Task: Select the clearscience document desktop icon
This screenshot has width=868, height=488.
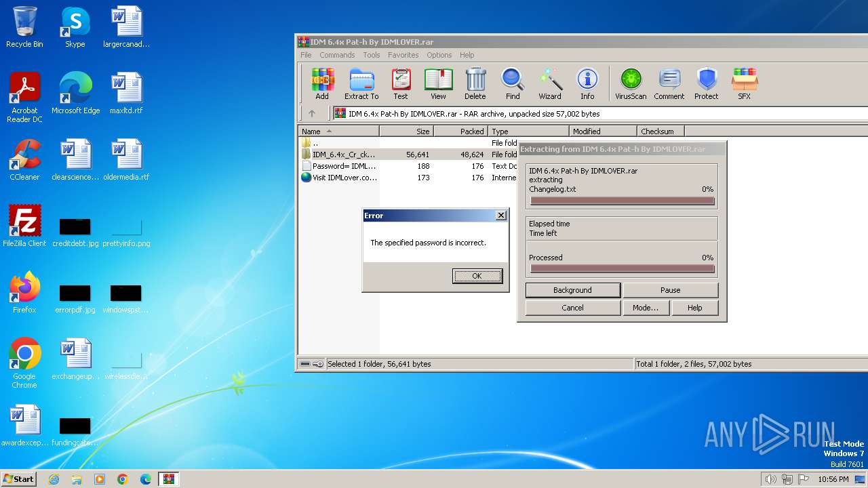Action: click(75, 161)
